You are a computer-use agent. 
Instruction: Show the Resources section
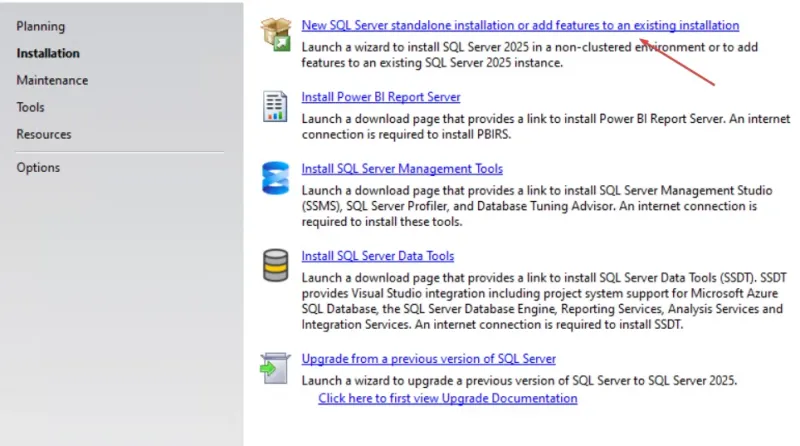(x=44, y=134)
